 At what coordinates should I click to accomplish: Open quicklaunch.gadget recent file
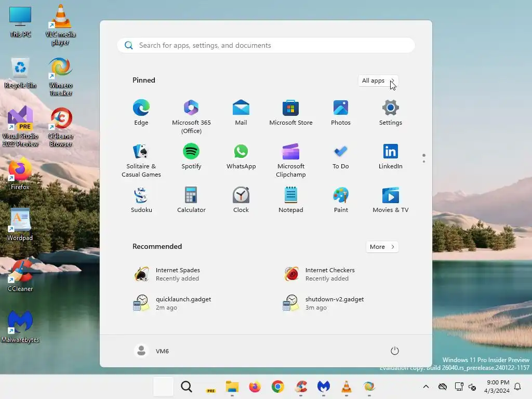point(172,303)
